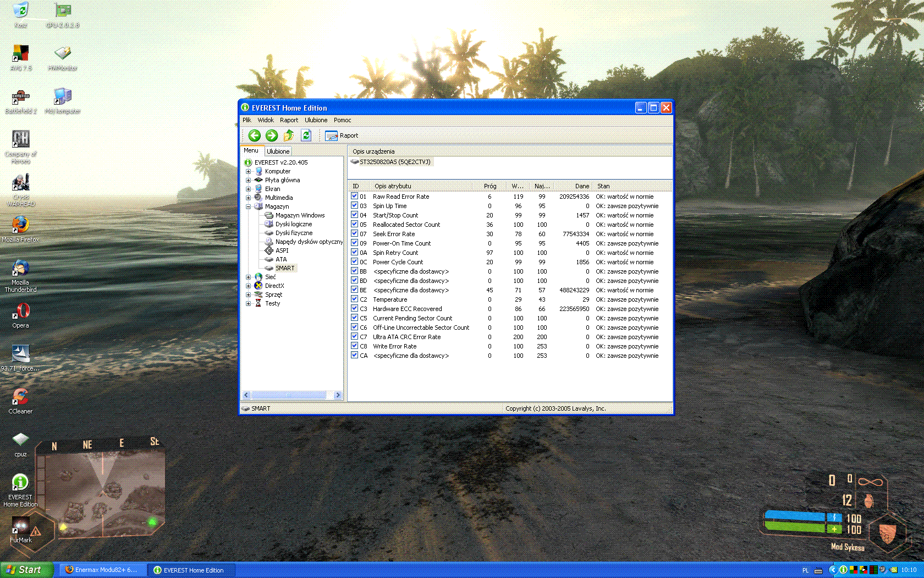
Task: Expand the Płyta główna tree node
Action: (x=248, y=180)
